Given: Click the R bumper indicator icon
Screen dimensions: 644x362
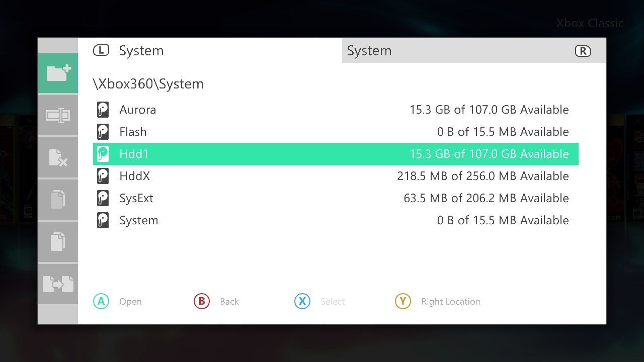Looking at the screenshot, I should pyautogui.click(x=583, y=51).
